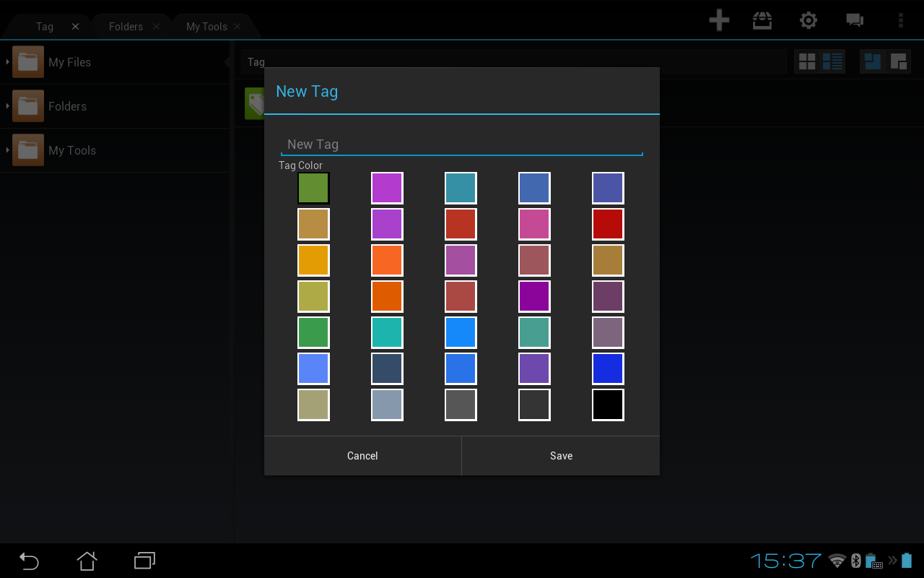
Task: Switch to the Tag tab
Action: pyautogui.click(x=45, y=26)
